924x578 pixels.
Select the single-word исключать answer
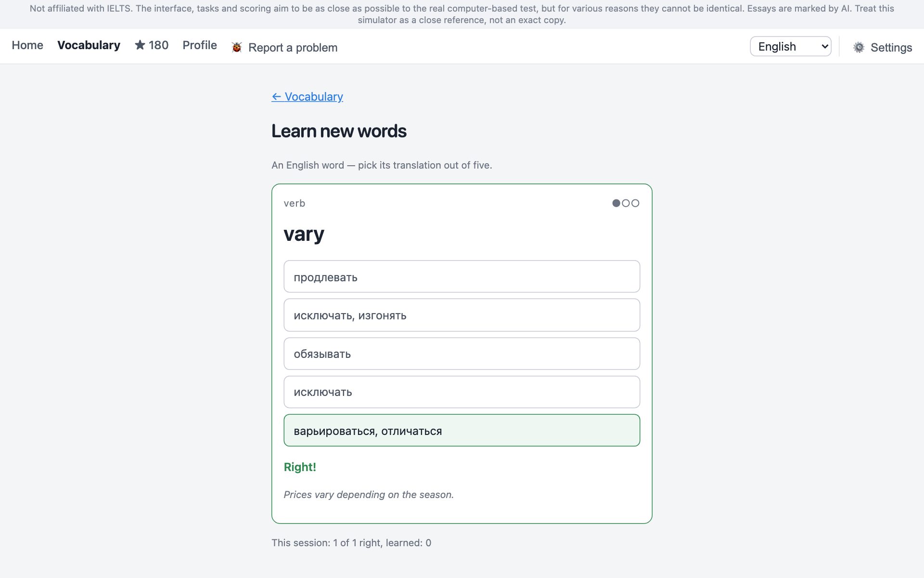[x=462, y=392]
